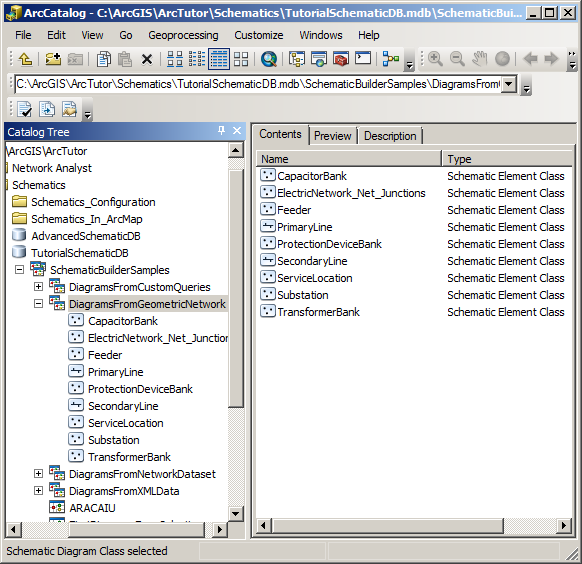
Task: Select PrimaryLine in the Contents list
Action: click(x=305, y=227)
